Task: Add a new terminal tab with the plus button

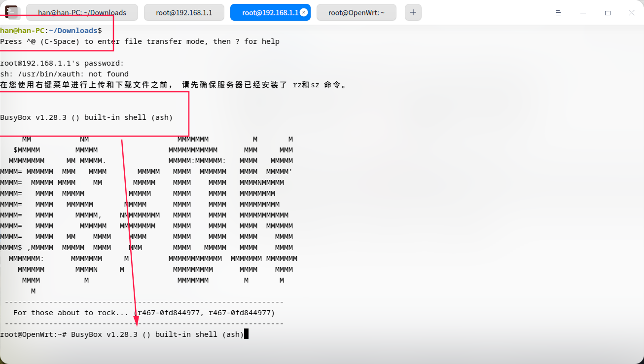Action: (413, 13)
